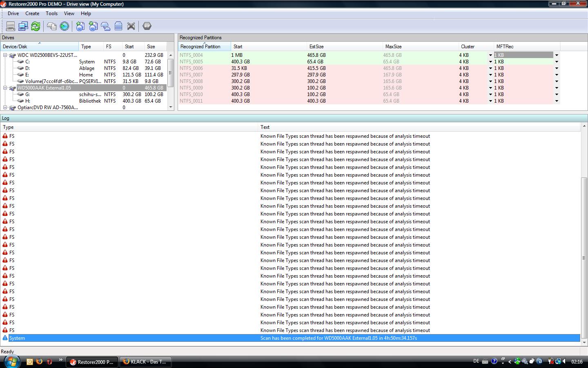Sort by Recognized Partition column header
This screenshot has width=588, height=368.
pyautogui.click(x=205, y=47)
